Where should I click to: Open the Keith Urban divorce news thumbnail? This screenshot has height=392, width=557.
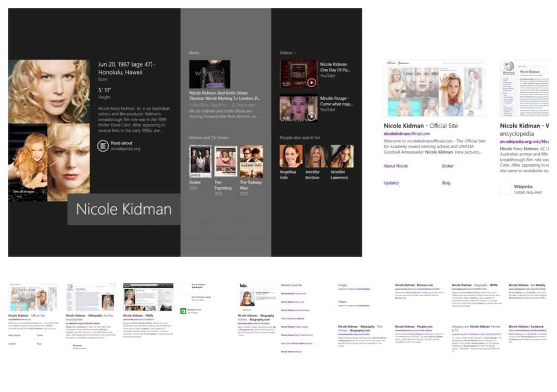pos(209,74)
